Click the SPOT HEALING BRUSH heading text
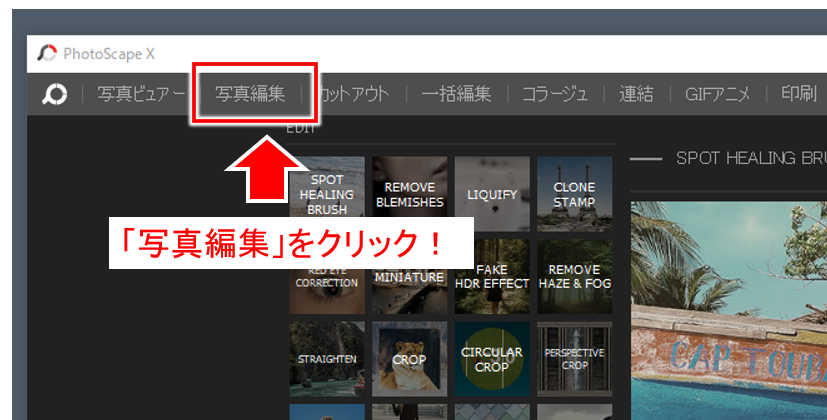The width and height of the screenshot is (827, 420). click(751, 158)
